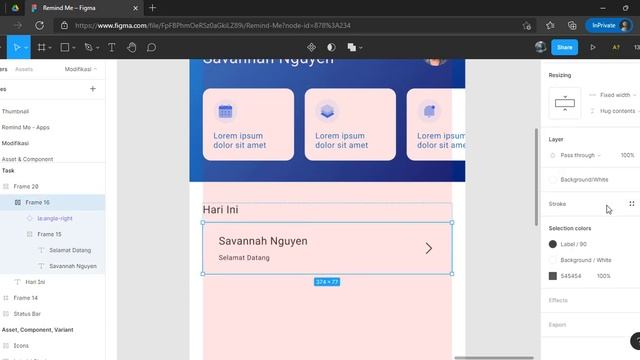Select the Hand tool

[x=131, y=47]
